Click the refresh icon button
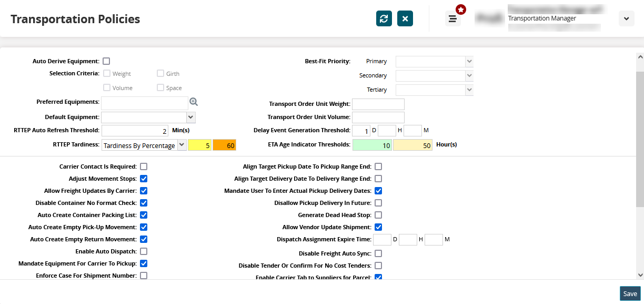The height and width of the screenshot is (304, 644). point(384,18)
